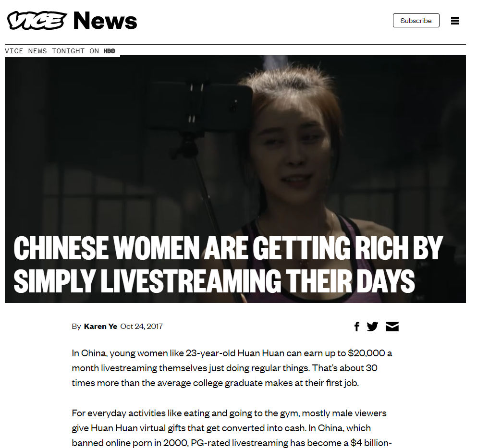Open the News section title link
477x448 pixels.
(105, 21)
